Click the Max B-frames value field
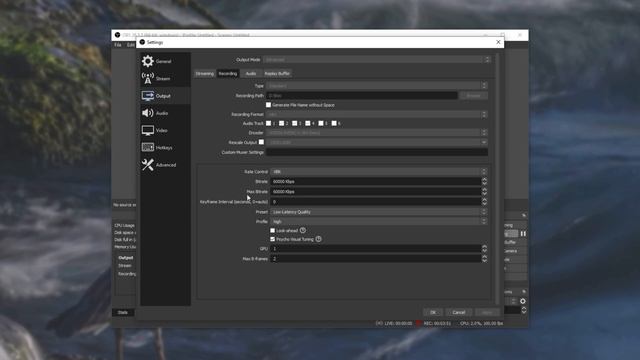640x360 pixels. coord(376,259)
